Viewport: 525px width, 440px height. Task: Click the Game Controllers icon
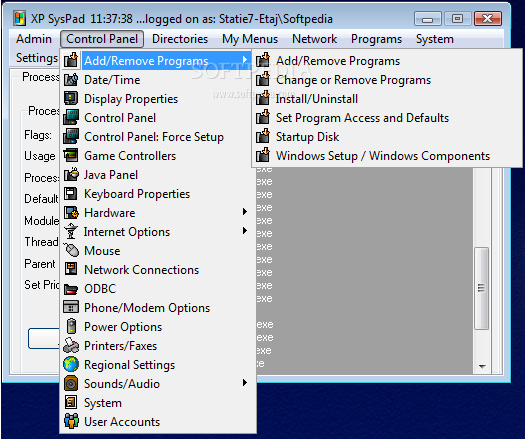pyautogui.click(x=71, y=155)
